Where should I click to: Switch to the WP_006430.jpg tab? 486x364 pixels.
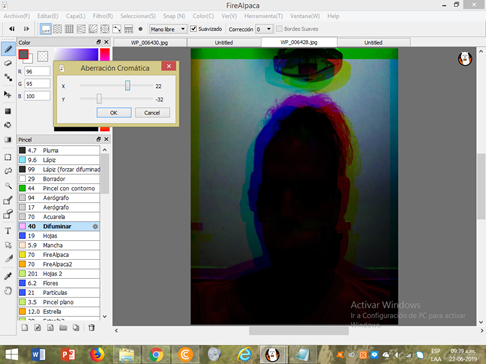(150, 43)
